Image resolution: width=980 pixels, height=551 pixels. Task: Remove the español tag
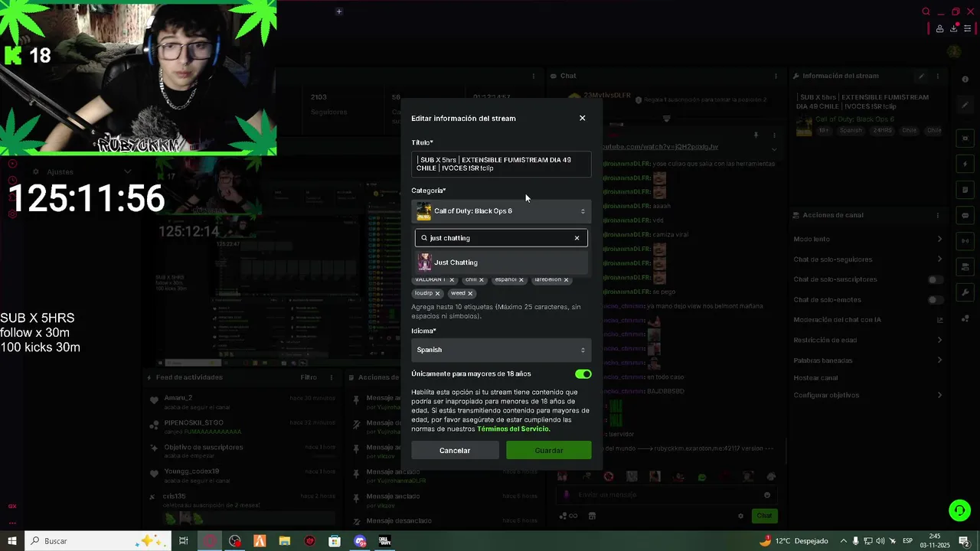(x=521, y=280)
